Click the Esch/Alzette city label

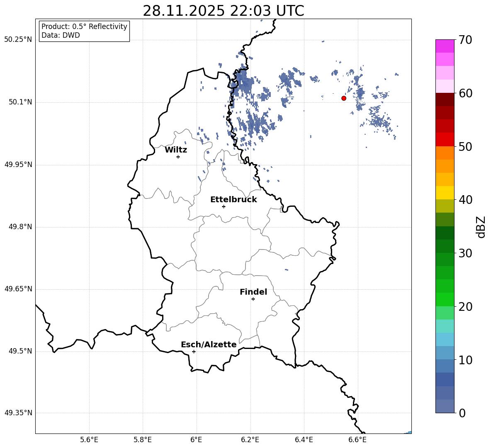(209, 344)
